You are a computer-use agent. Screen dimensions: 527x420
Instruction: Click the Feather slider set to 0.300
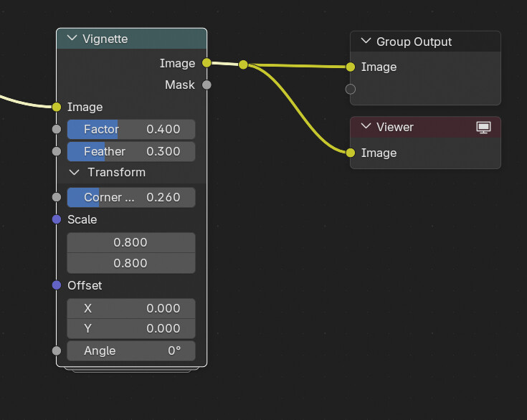pos(130,151)
